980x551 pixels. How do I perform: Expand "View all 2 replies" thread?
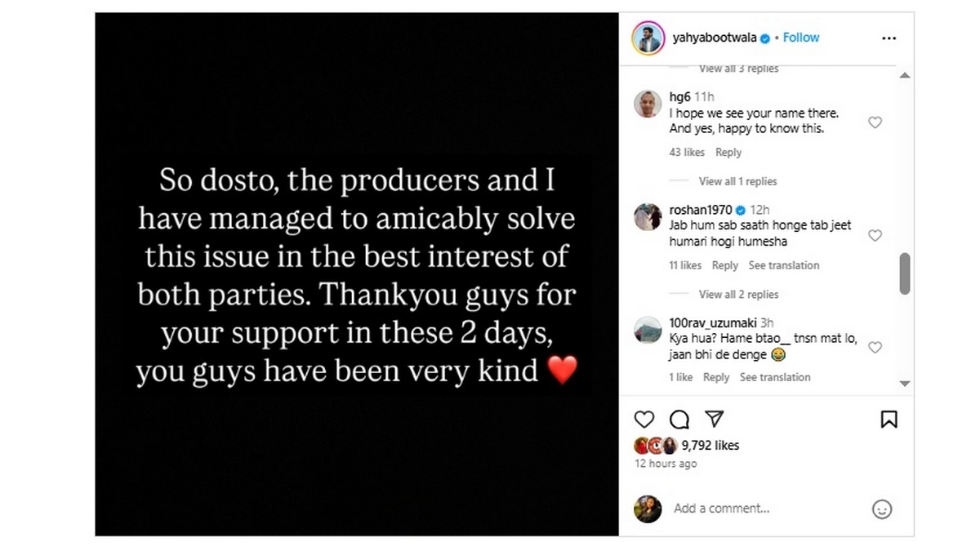pos(738,294)
